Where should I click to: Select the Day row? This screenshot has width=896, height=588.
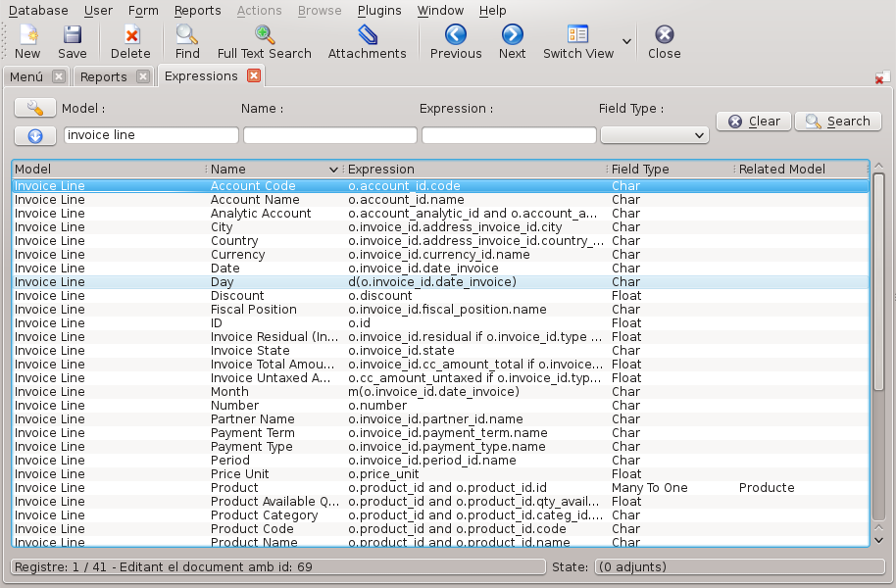(440, 281)
